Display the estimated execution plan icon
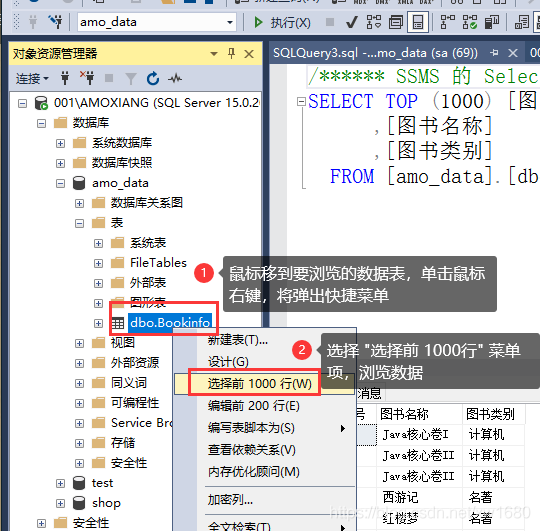The image size is (540, 531). pos(374,22)
